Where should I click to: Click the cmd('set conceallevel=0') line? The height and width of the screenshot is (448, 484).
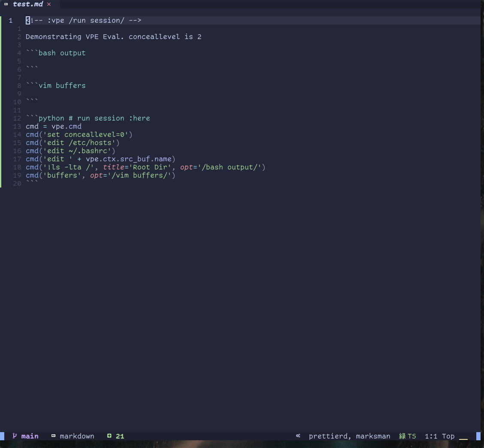coord(79,135)
